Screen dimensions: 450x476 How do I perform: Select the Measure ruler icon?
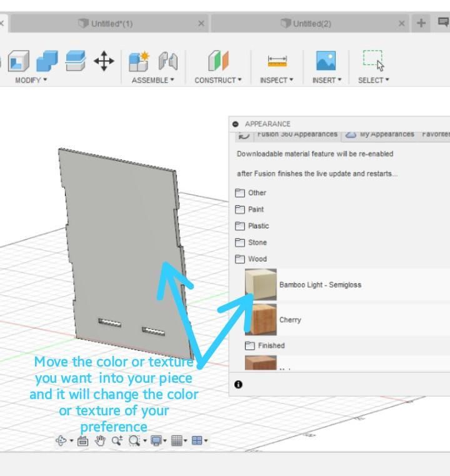(x=277, y=61)
